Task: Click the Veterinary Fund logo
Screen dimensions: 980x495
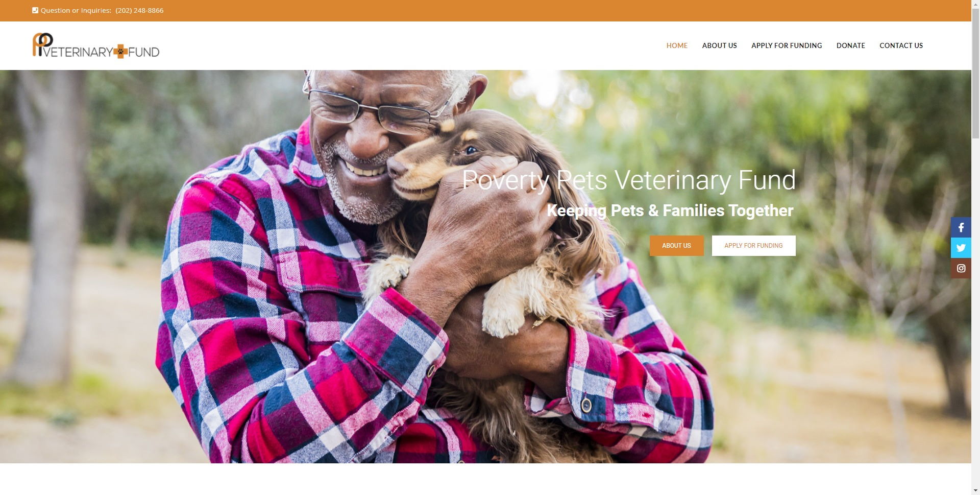Action: click(x=96, y=45)
